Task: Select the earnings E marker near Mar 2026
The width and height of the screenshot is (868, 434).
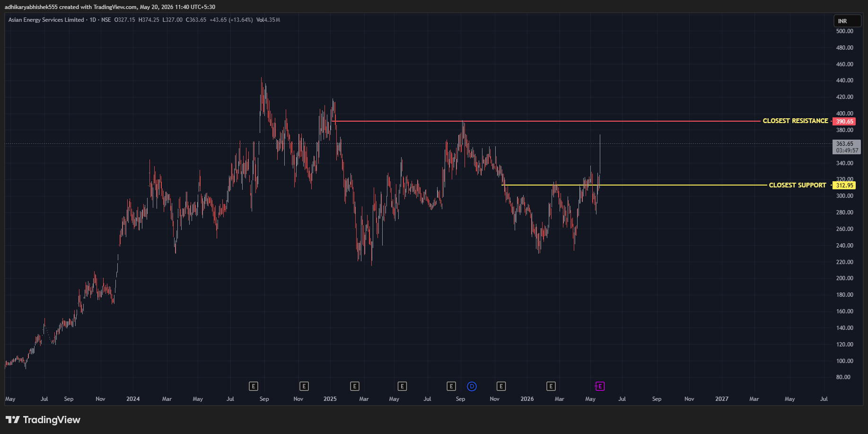Action: tap(551, 386)
